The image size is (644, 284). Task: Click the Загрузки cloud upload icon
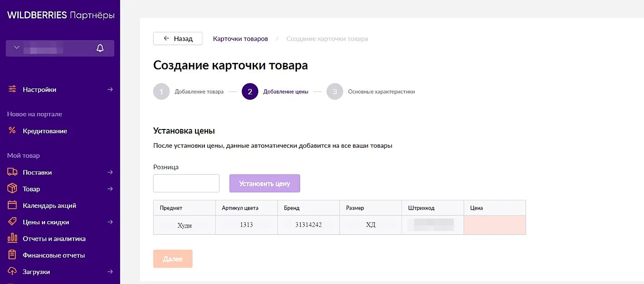12,271
